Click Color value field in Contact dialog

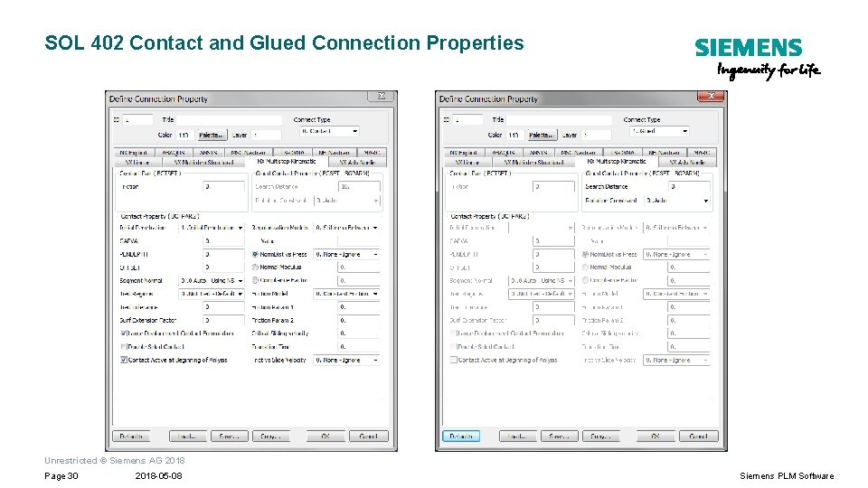184,135
